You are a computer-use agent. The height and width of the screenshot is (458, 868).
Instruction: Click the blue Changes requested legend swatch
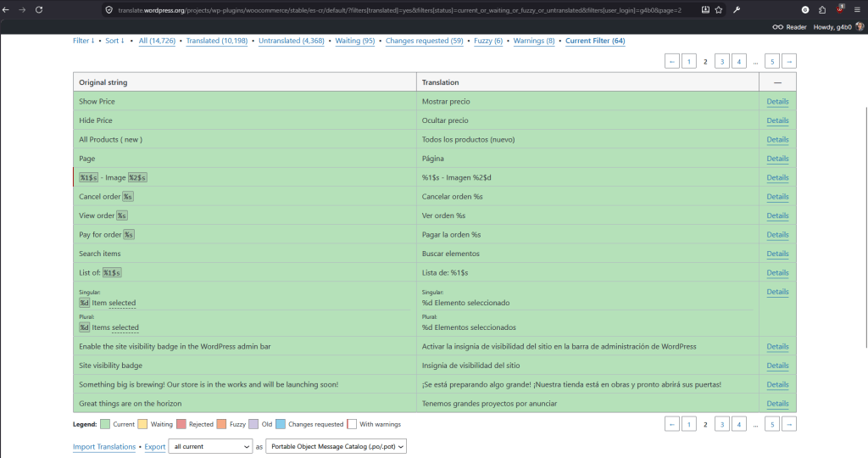click(280, 424)
